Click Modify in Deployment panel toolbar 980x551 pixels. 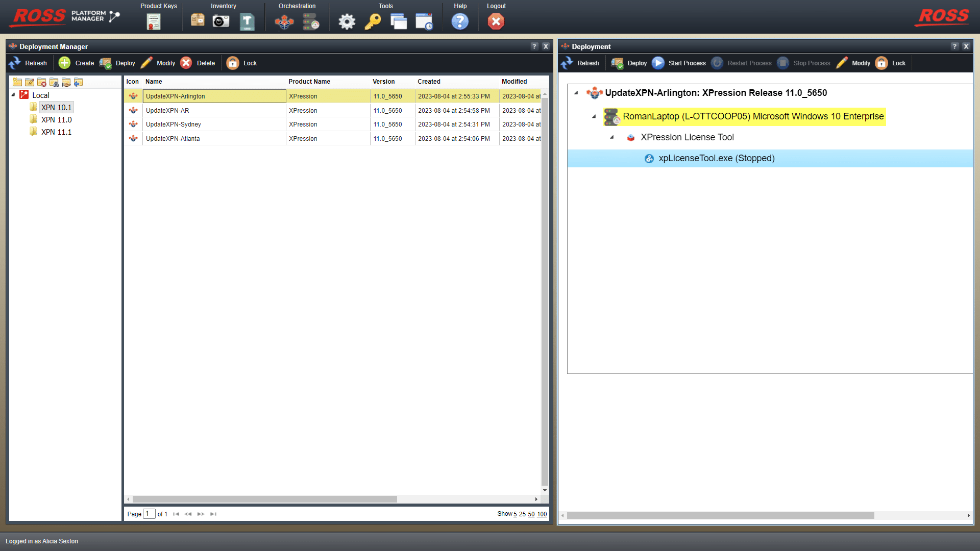[x=853, y=63]
